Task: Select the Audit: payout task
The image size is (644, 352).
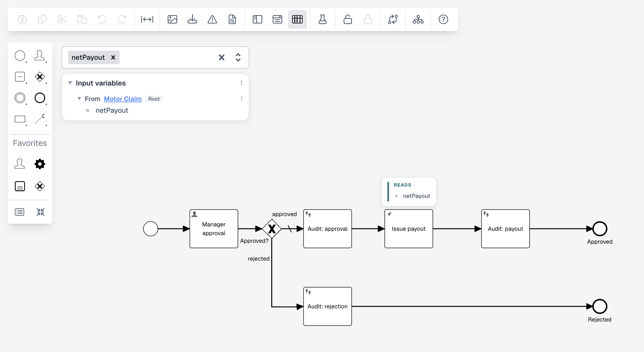Action: pyautogui.click(x=506, y=229)
